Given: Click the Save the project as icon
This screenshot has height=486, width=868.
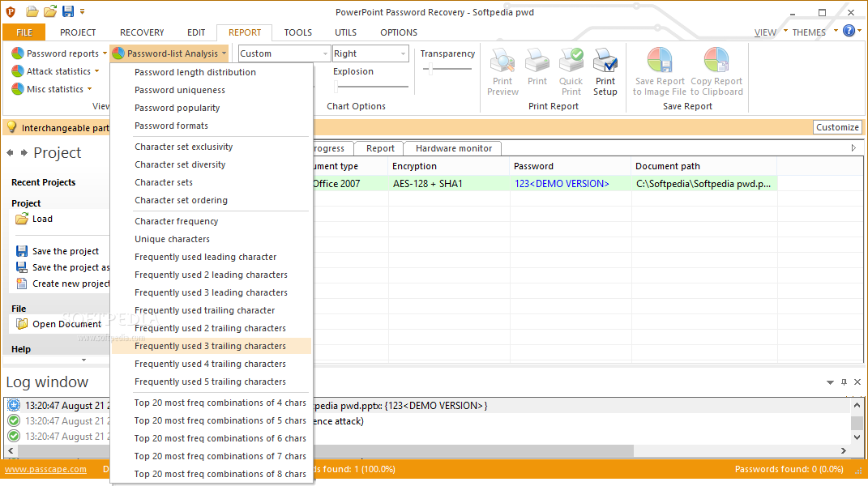Looking at the screenshot, I should click(x=22, y=267).
